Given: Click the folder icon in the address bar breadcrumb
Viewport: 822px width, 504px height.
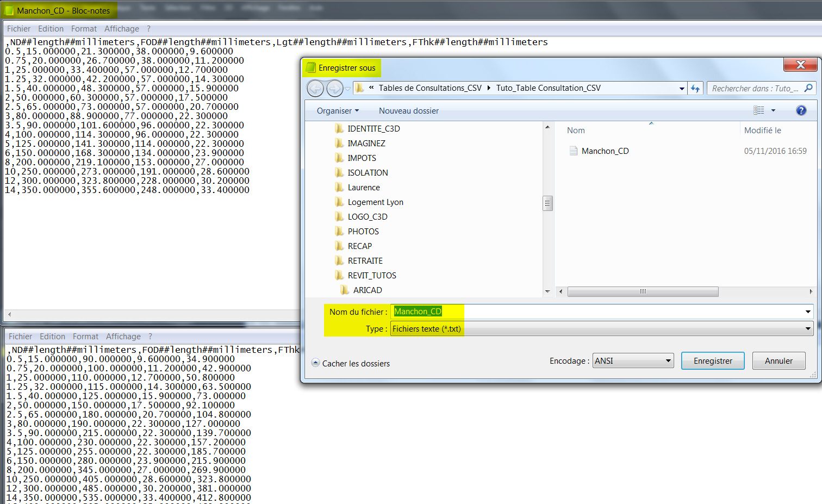Looking at the screenshot, I should pyautogui.click(x=359, y=88).
